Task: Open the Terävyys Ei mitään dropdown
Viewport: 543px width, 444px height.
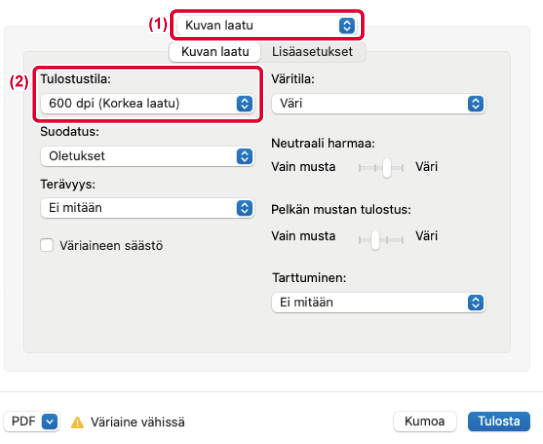Action: click(x=147, y=208)
